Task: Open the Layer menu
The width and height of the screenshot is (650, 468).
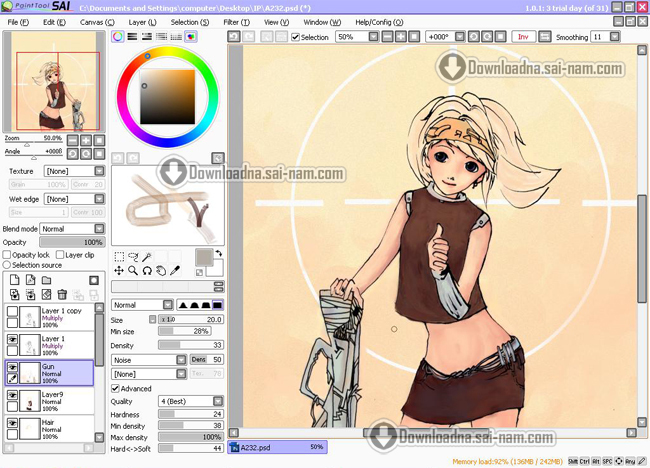Action: [x=142, y=22]
